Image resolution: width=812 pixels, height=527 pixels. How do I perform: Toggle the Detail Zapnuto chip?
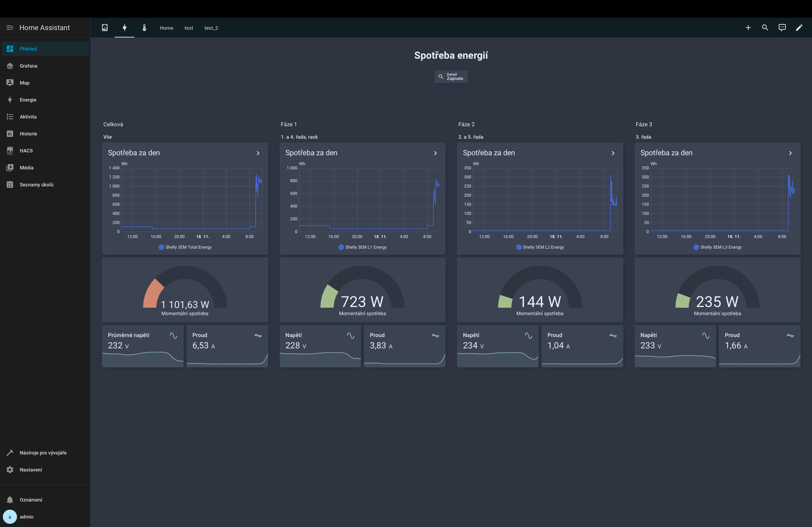click(451, 77)
